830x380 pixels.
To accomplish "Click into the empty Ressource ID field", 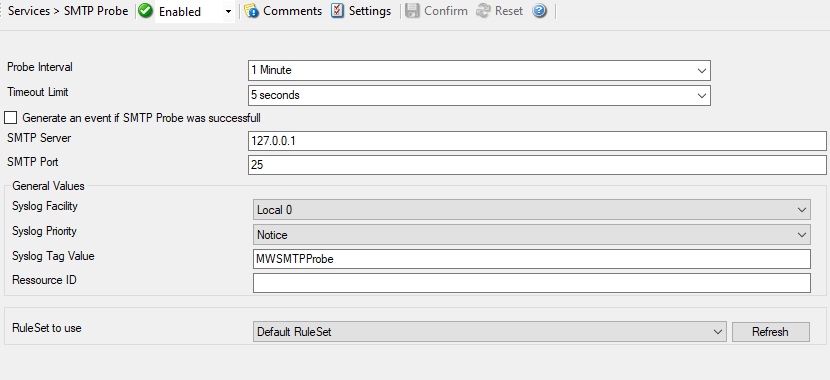I will [531, 283].
